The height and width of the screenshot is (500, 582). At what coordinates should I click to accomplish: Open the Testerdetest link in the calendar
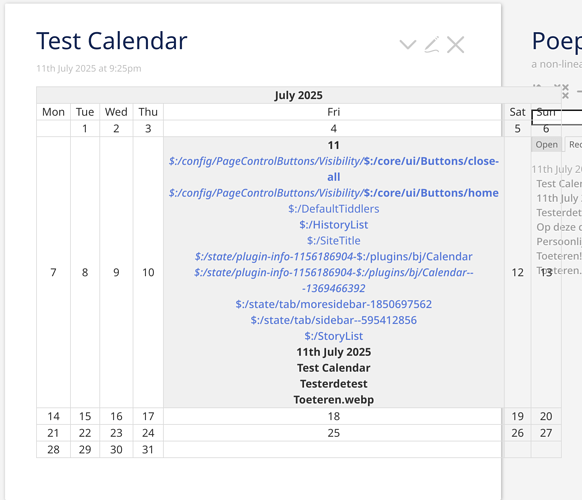(x=333, y=384)
